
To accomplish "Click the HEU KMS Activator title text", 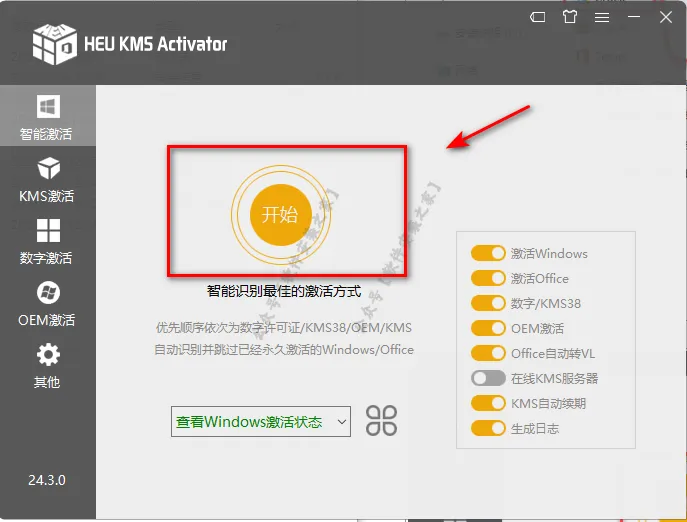I will point(156,44).
